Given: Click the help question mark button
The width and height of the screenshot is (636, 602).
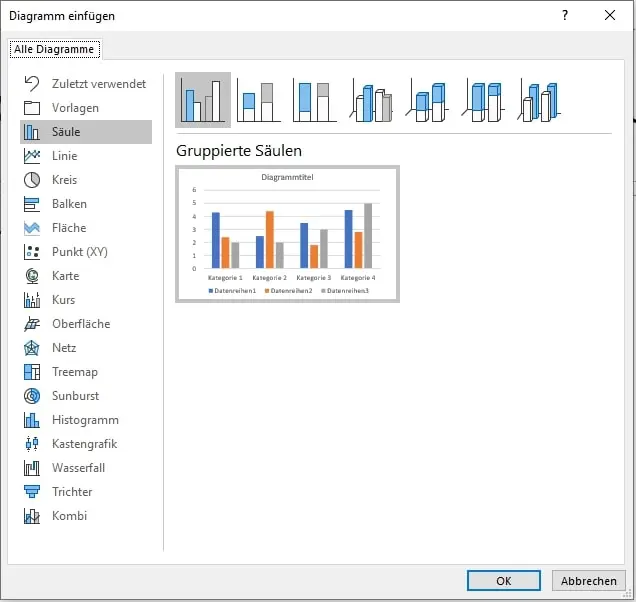Looking at the screenshot, I should 565,15.
